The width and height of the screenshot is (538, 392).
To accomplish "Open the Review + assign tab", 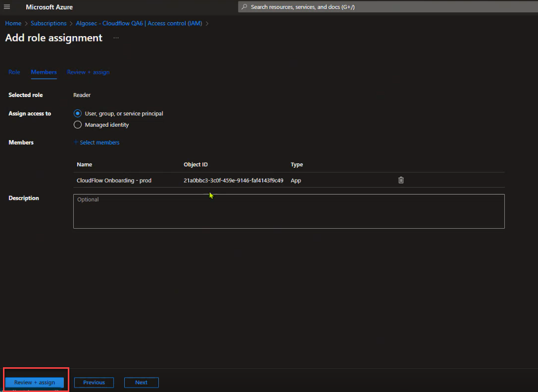I will (x=88, y=72).
